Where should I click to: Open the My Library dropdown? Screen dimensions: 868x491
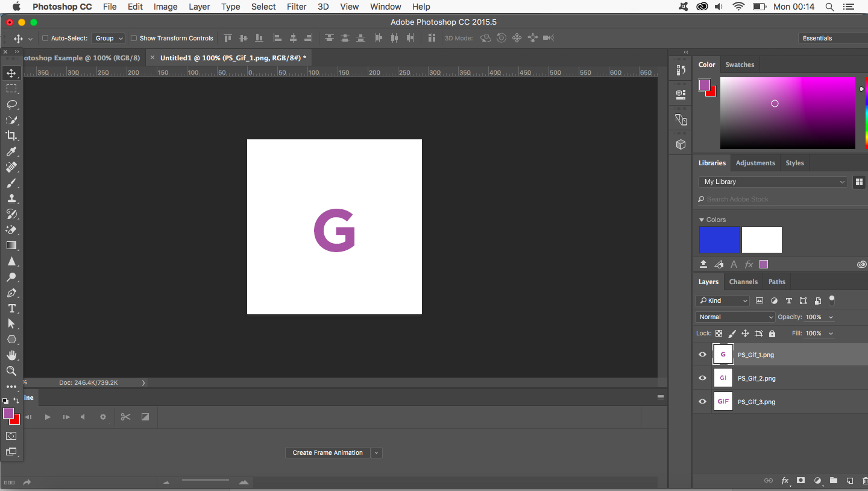(x=774, y=182)
